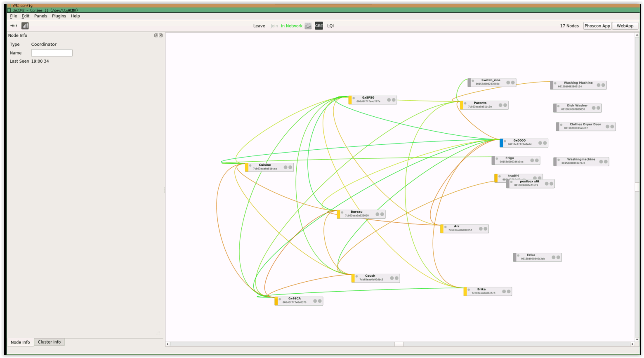Click the horizontal scrollbar left arrow
This screenshot has width=644, height=358.
click(x=167, y=344)
